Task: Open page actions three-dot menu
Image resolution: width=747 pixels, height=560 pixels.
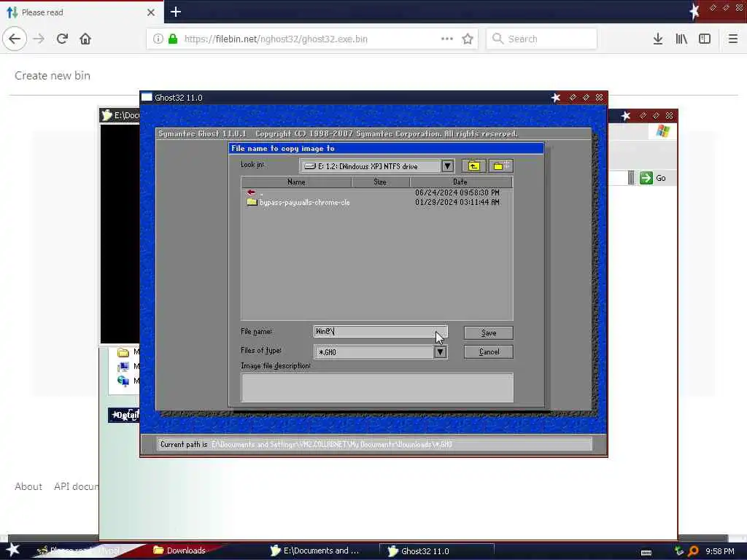Action: 447,39
